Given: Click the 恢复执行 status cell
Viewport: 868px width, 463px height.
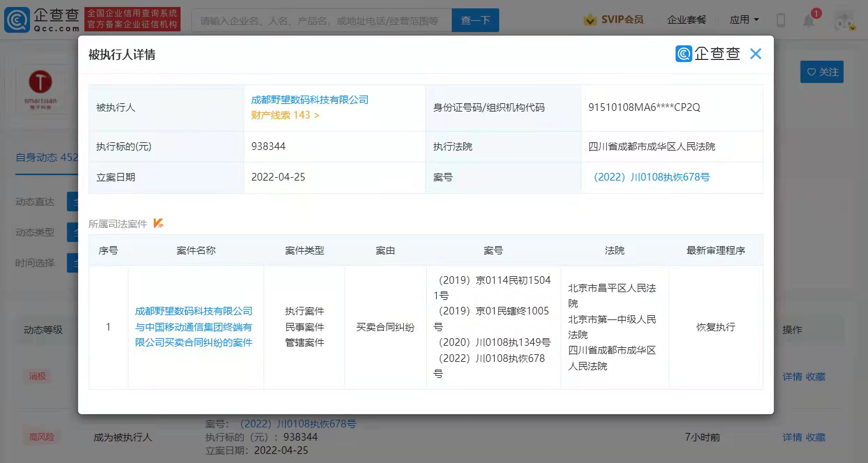Looking at the screenshot, I should pyautogui.click(x=716, y=327).
